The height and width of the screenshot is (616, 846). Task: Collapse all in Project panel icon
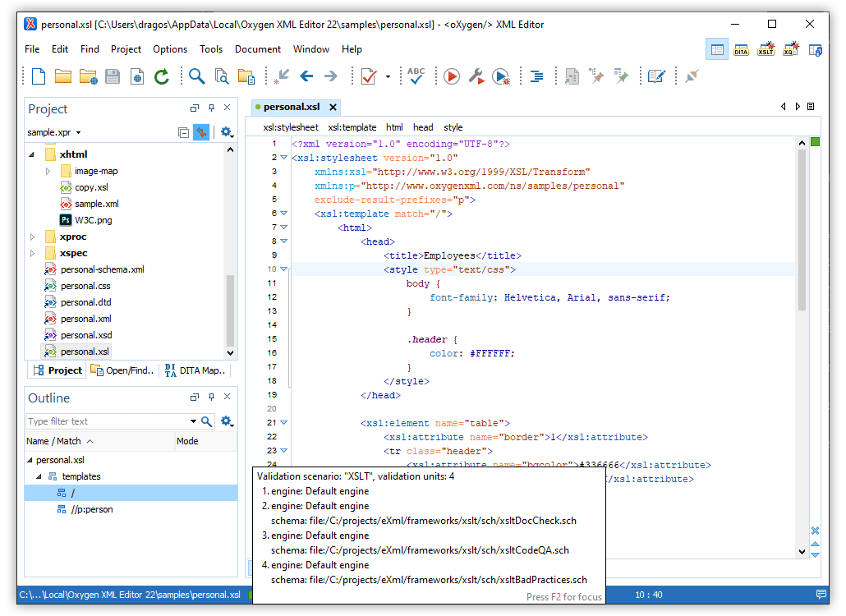coord(183,132)
